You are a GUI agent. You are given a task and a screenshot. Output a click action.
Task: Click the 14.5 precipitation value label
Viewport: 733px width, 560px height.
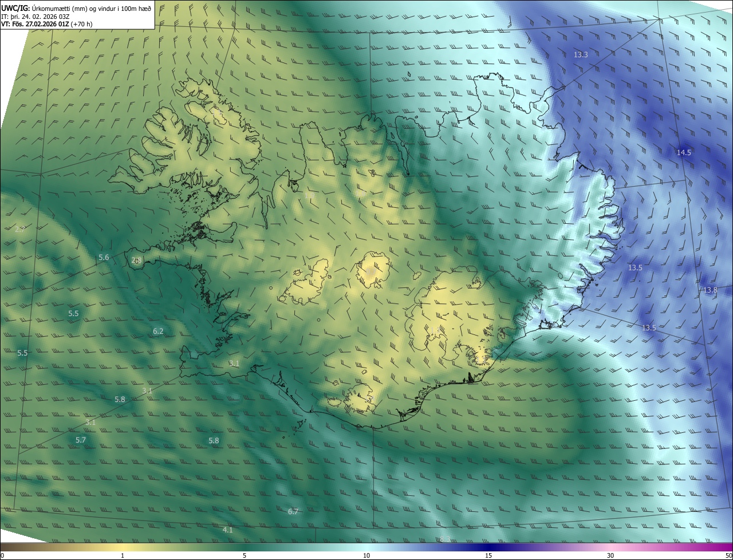pyautogui.click(x=684, y=152)
